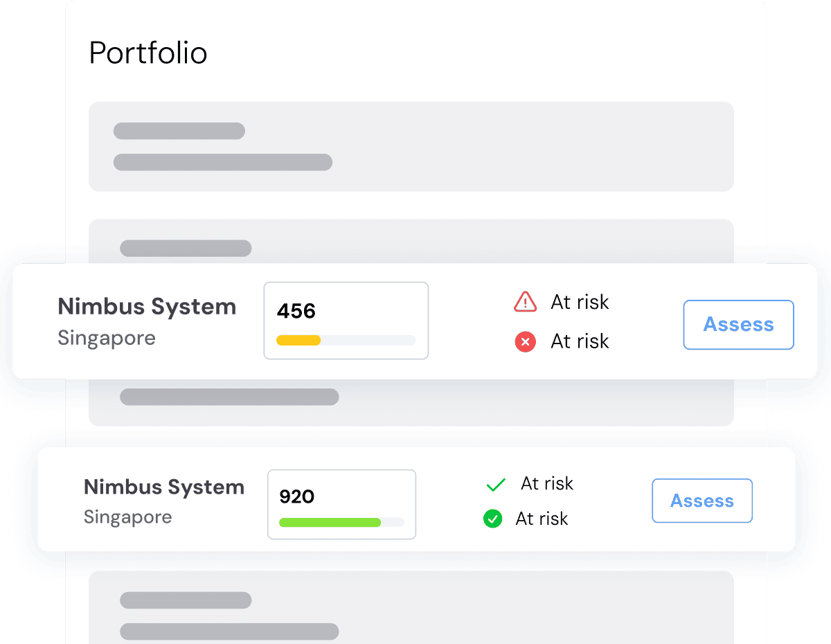Screen dimensions: 831x644
Task: Click At risk label beside red X
Action: tap(580, 341)
